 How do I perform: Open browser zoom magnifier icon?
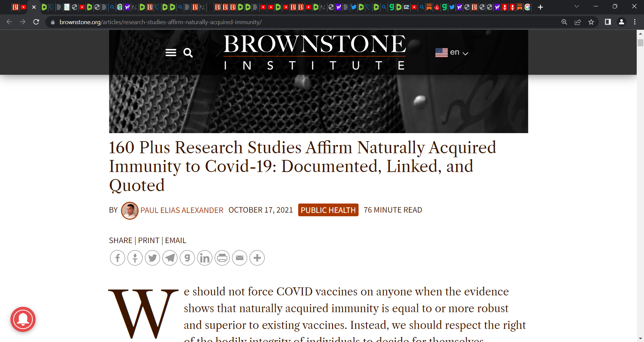click(x=564, y=22)
